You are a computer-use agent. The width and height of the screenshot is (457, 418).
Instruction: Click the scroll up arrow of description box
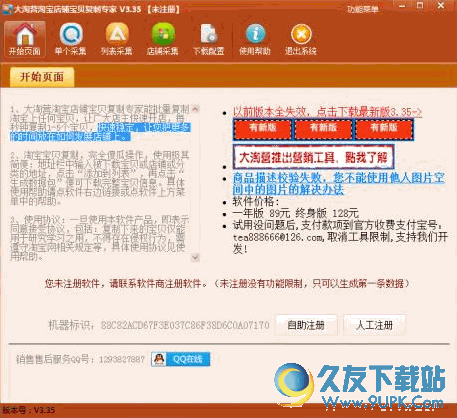click(195, 109)
